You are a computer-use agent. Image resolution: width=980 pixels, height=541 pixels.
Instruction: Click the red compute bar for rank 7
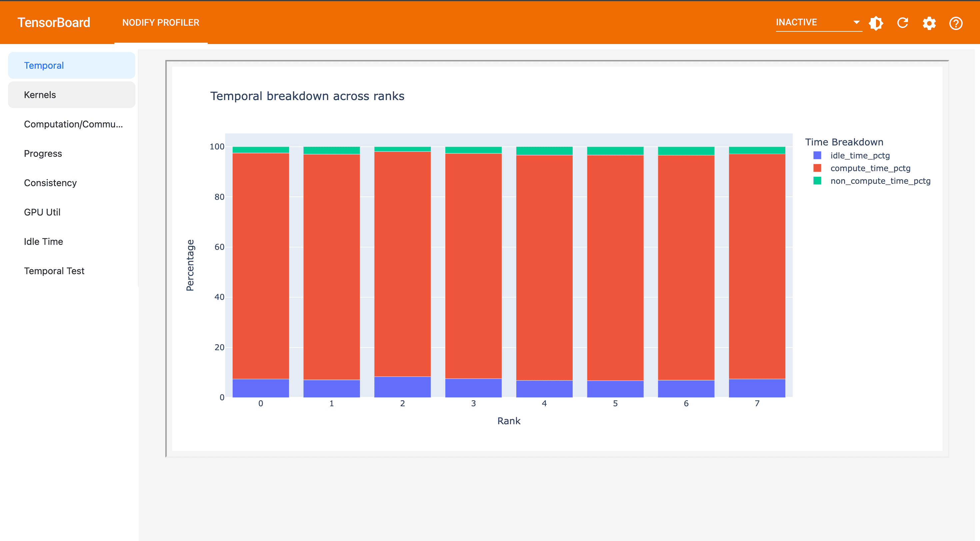click(x=757, y=266)
